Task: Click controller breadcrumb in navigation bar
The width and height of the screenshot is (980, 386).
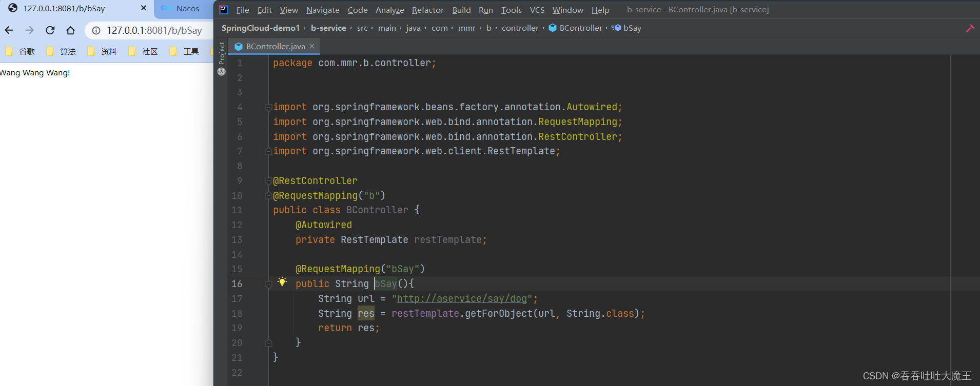Action: [x=520, y=28]
